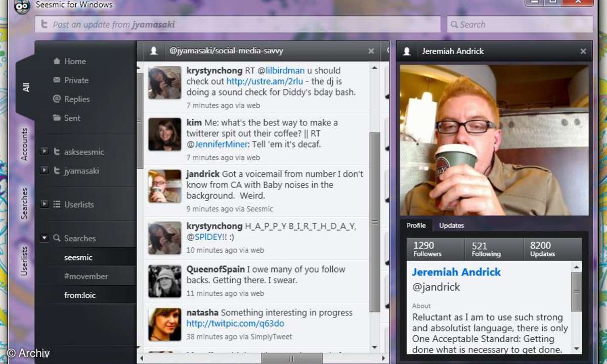This screenshot has height=364, width=607.
Task: View Sent tweets via sidebar icon
Action: tap(58, 118)
